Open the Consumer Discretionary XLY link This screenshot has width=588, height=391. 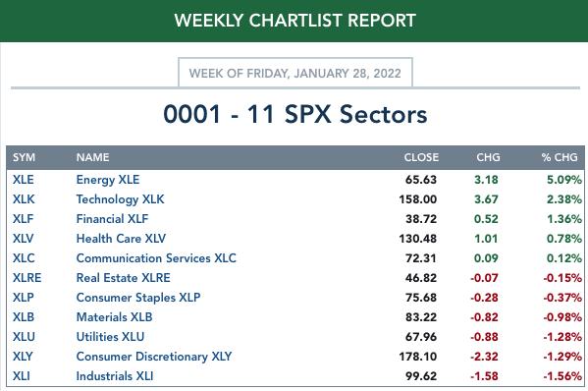coord(154,357)
